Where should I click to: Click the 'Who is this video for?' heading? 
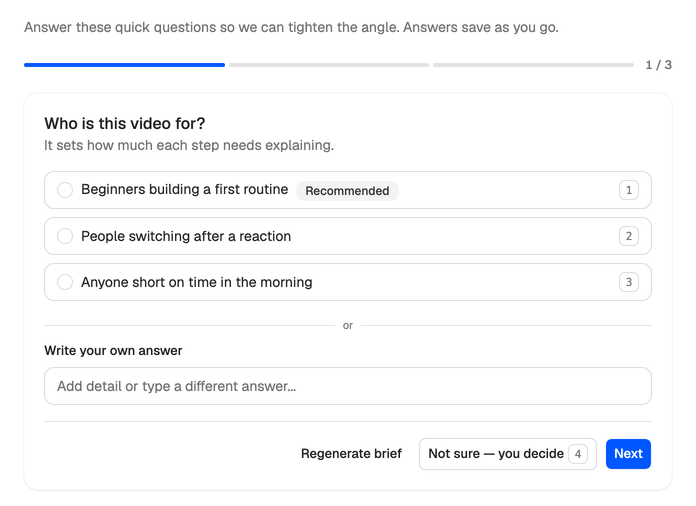125,123
